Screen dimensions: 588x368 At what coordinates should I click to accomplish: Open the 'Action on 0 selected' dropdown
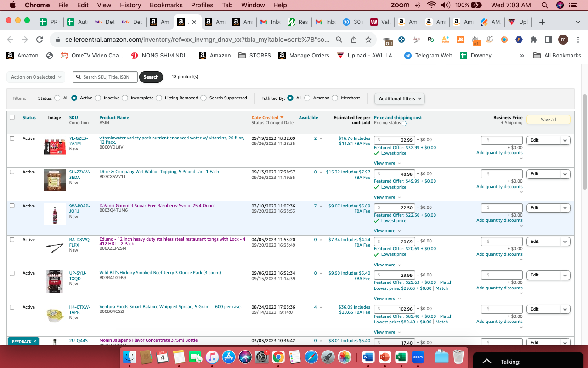36,77
